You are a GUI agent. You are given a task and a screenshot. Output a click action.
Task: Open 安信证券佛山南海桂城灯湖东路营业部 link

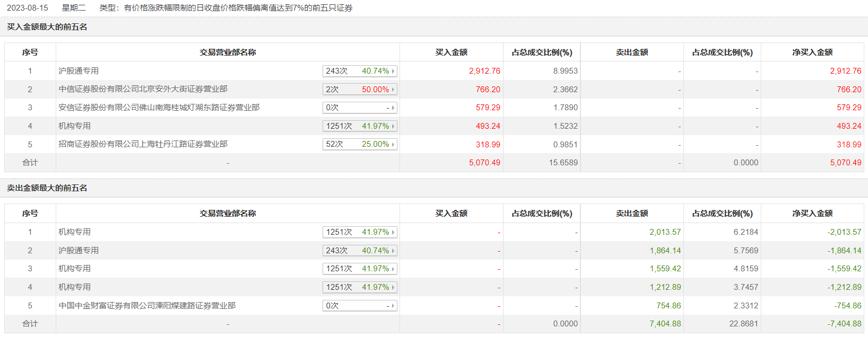159,108
